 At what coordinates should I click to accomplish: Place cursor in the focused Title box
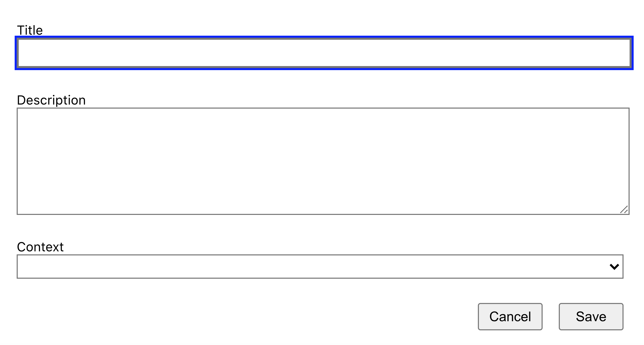click(x=324, y=53)
